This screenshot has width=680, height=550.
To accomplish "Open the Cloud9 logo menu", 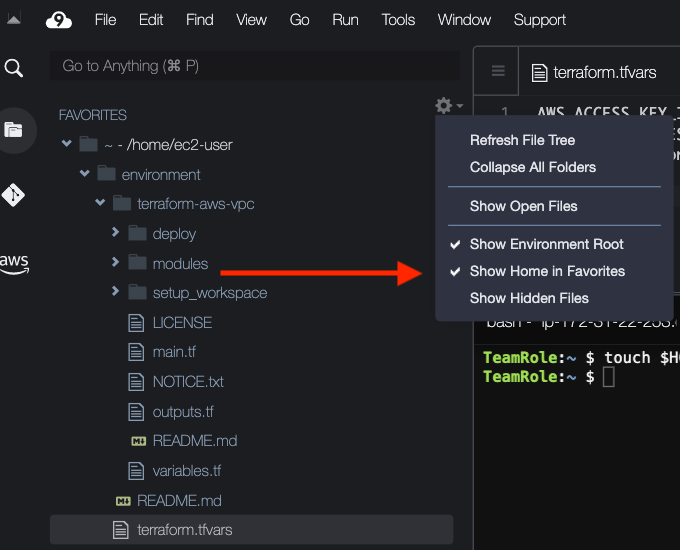I will 59,20.
